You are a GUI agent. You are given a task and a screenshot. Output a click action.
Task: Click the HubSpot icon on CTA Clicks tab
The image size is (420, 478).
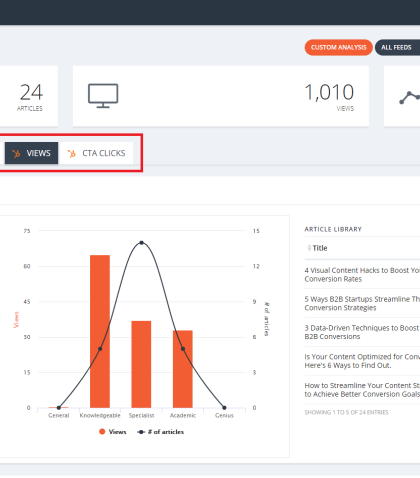point(72,153)
